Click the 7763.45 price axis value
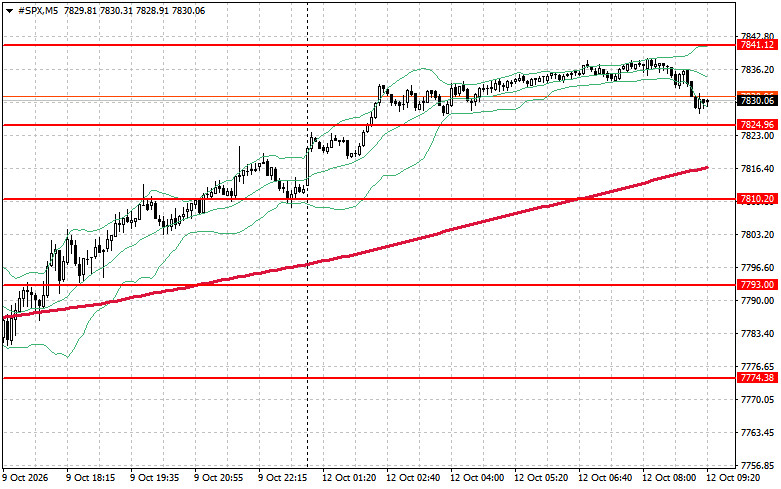This screenshot has height=489, width=781. (x=757, y=433)
